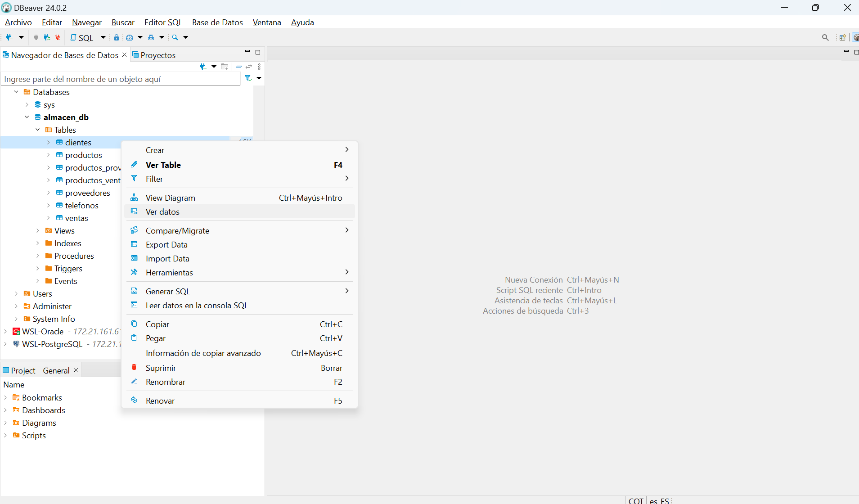Toggle link with editor arrows icon

[x=249, y=67]
